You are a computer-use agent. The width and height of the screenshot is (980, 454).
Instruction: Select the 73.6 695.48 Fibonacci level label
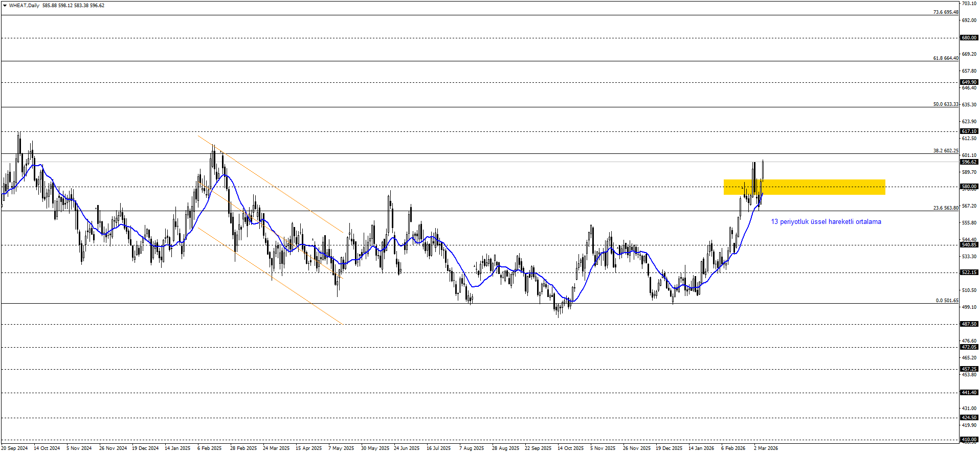pyautogui.click(x=945, y=12)
